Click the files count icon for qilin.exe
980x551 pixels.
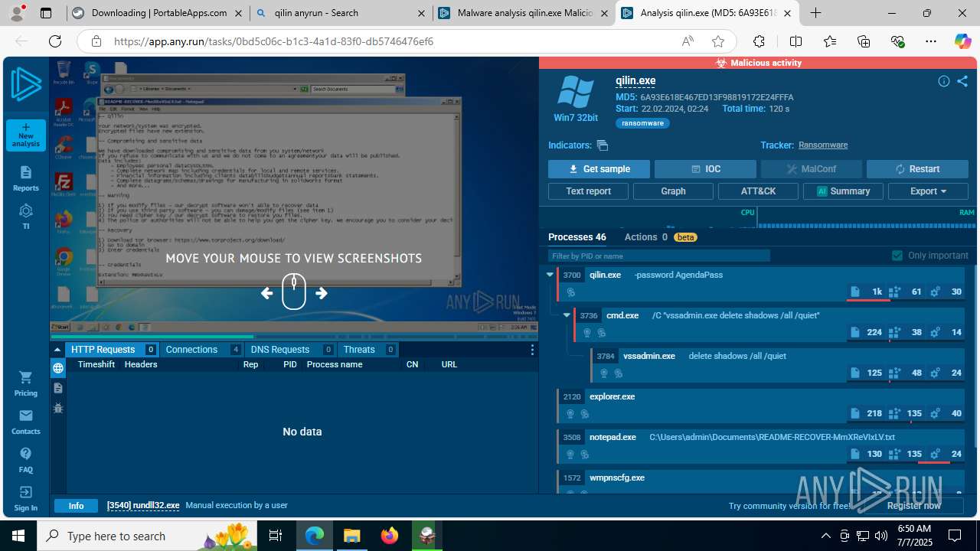pyautogui.click(x=855, y=292)
